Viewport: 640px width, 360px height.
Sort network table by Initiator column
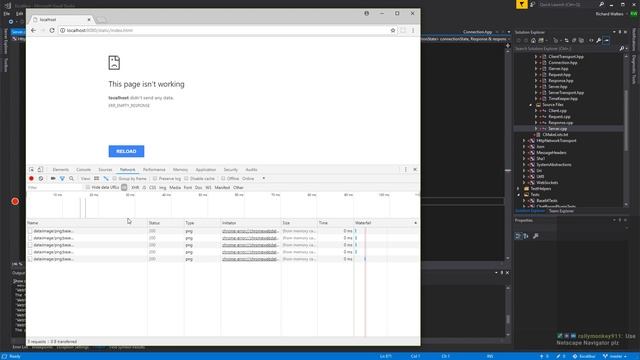251,223
